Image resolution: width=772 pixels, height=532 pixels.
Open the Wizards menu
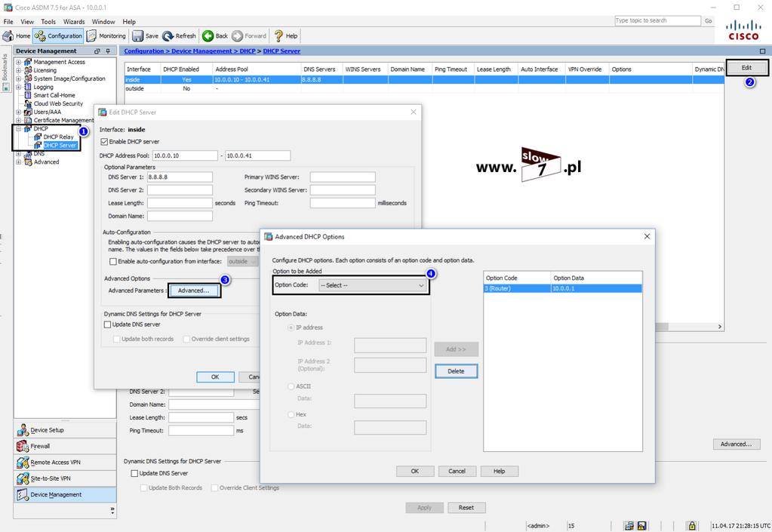coord(74,22)
